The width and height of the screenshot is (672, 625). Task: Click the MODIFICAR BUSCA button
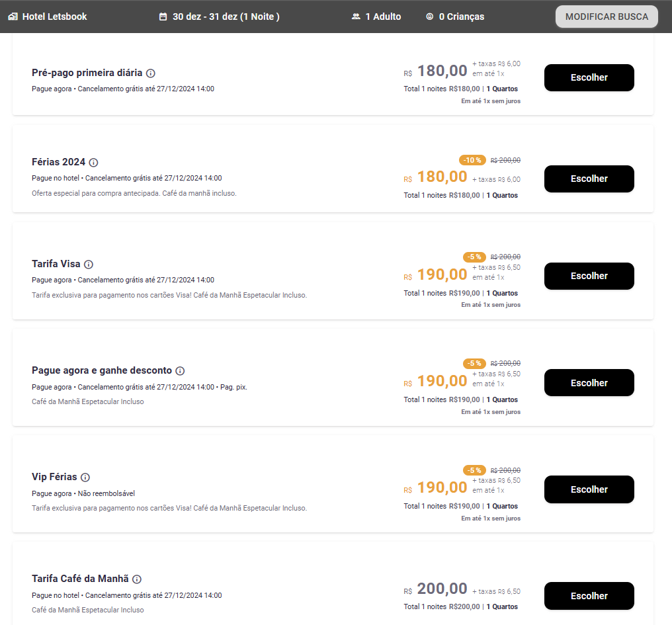(607, 17)
